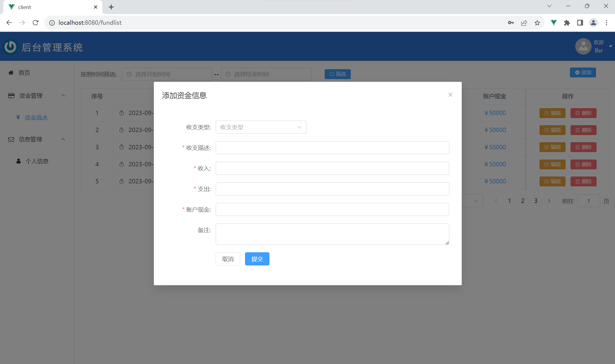Click the Vue devtools extension icon
The image size is (615, 364).
click(553, 23)
